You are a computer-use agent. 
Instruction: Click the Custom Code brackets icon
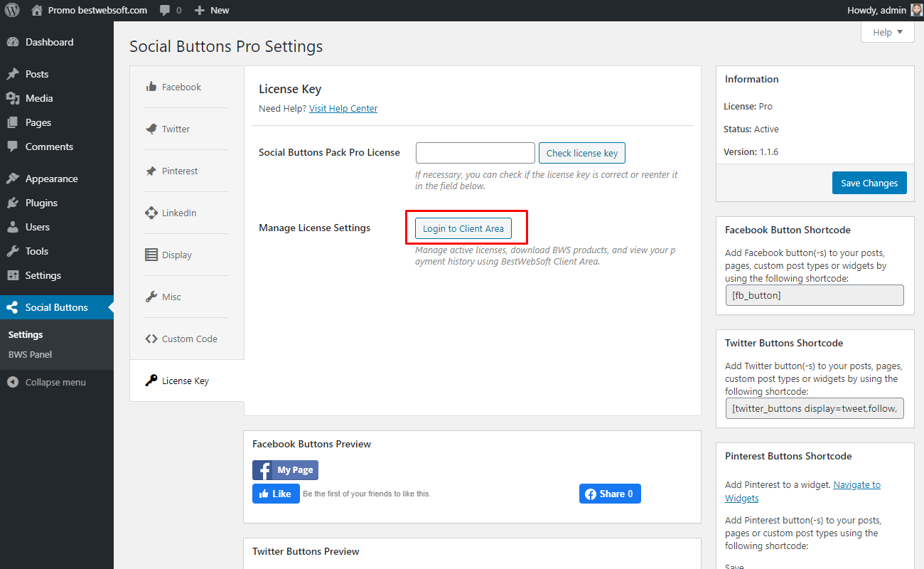click(x=151, y=339)
